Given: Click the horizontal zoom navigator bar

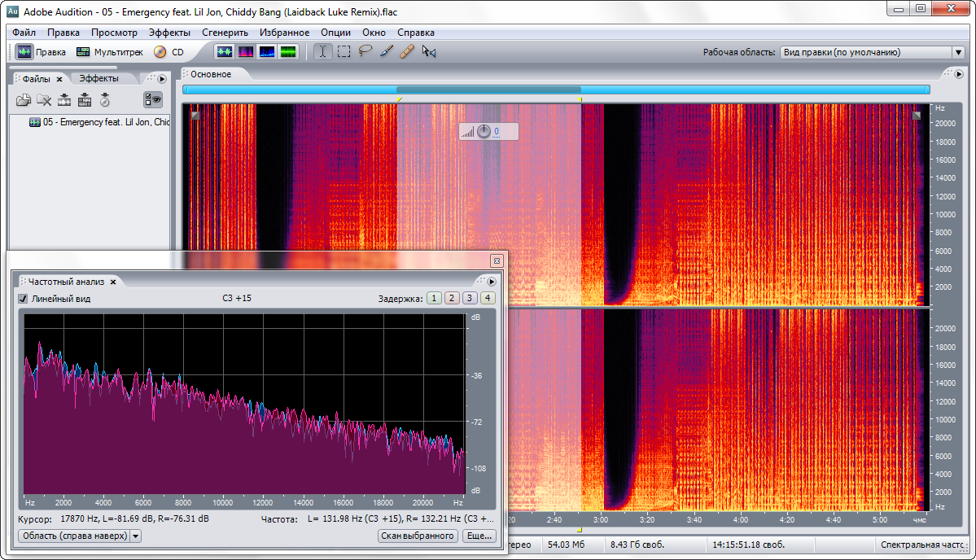Looking at the screenshot, I should 556,90.
